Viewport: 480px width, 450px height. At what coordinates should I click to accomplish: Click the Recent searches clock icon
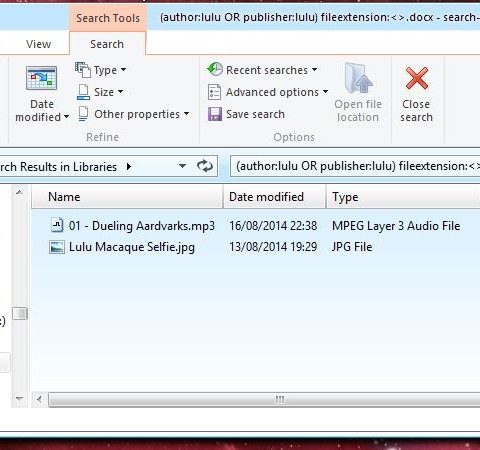pyautogui.click(x=215, y=69)
